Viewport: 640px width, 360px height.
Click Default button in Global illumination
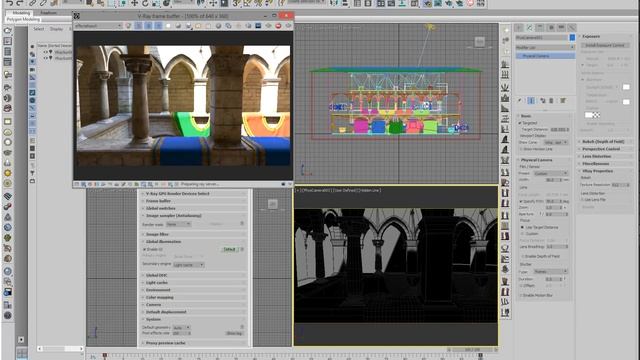point(229,249)
